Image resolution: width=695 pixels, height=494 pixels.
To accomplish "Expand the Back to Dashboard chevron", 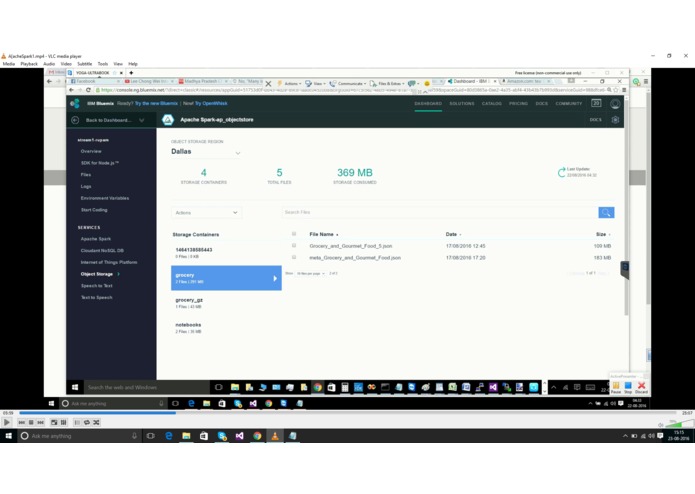I will pyautogui.click(x=141, y=120).
